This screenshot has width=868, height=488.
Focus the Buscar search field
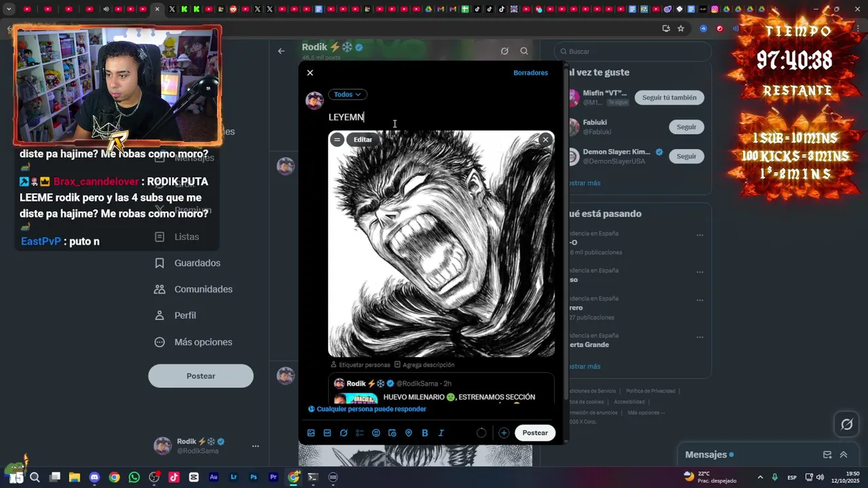[x=632, y=52]
